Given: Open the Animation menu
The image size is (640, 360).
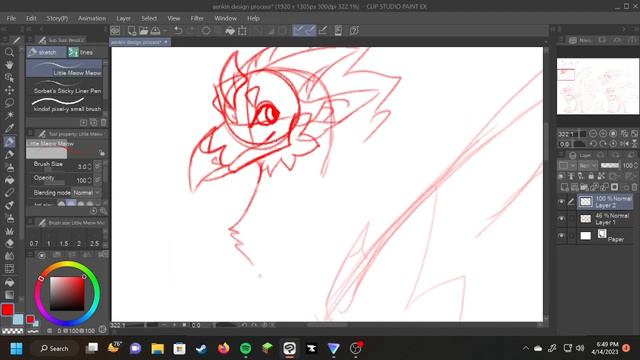Looking at the screenshot, I should point(92,18).
